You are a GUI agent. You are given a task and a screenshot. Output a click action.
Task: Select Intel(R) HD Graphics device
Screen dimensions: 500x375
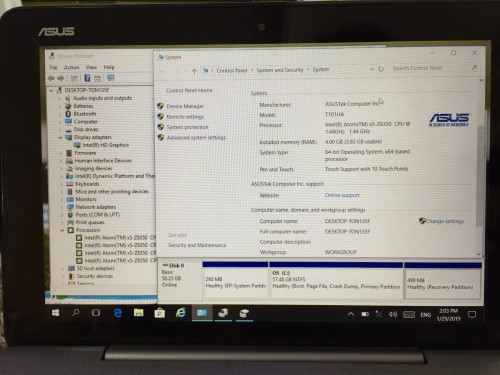[x=105, y=145]
